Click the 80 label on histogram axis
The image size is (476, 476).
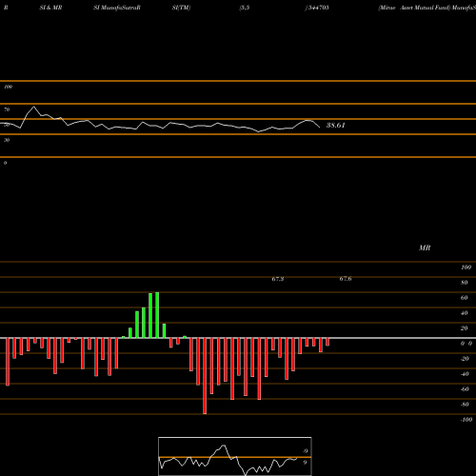click(465, 283)
